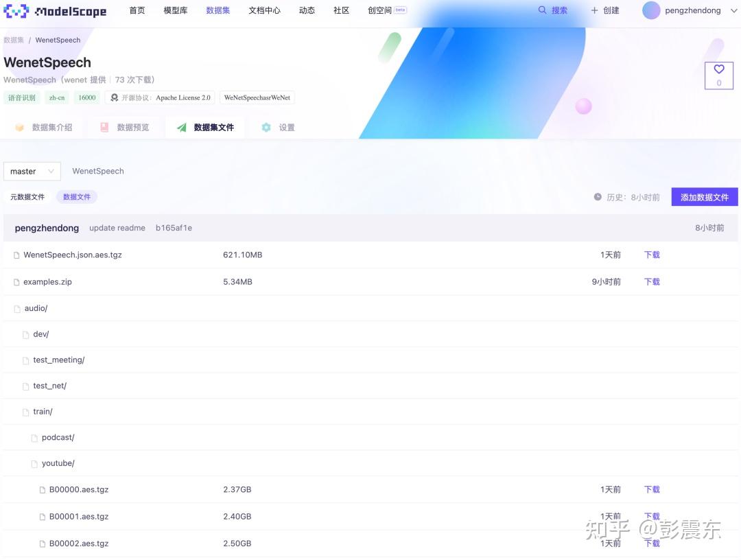Click the plus icon beside 创建
The height and width of the screenshot is (560, 741).
594,10
